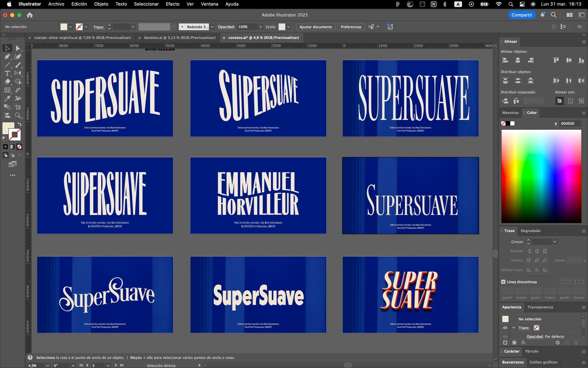588x368 pixels.
Task: Switch to the Muestras panel tab
Action: pos(510,113)
